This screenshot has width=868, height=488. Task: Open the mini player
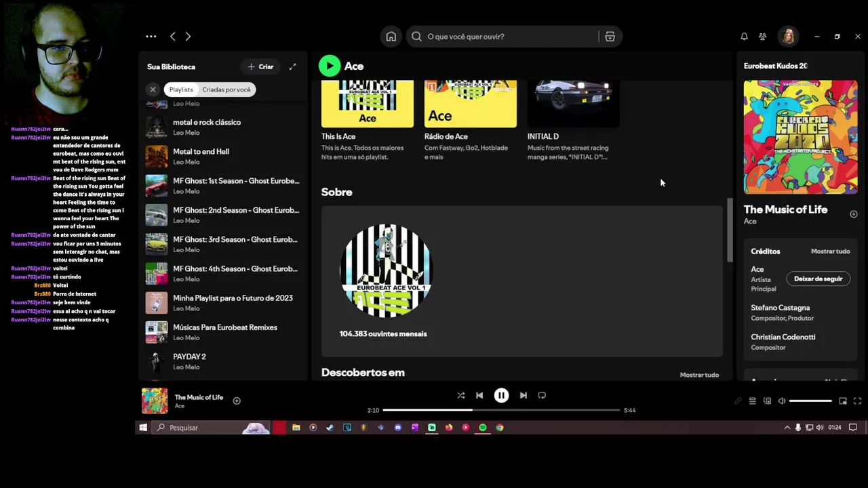tap(843, 401)
